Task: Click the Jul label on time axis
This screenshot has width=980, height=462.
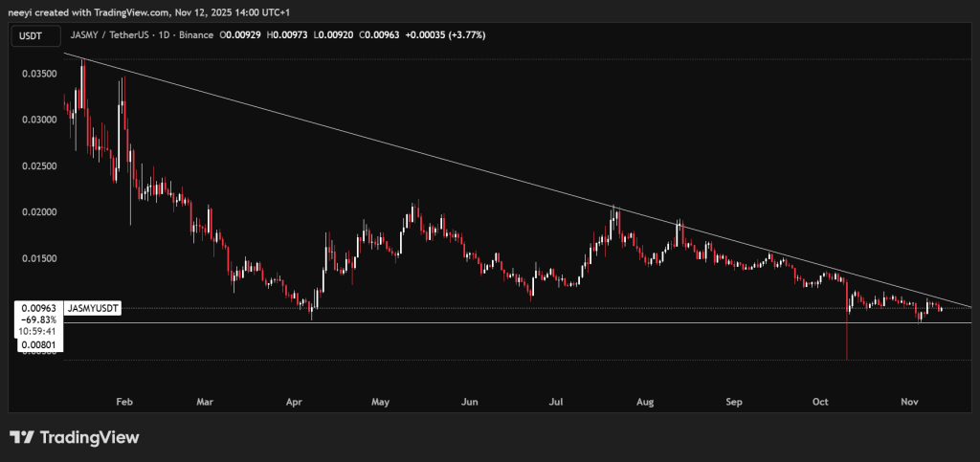Action: (555, 402)
